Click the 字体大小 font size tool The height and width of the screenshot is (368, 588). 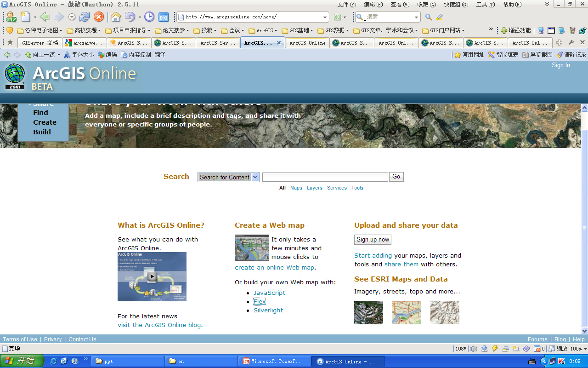tap(79, 54)
